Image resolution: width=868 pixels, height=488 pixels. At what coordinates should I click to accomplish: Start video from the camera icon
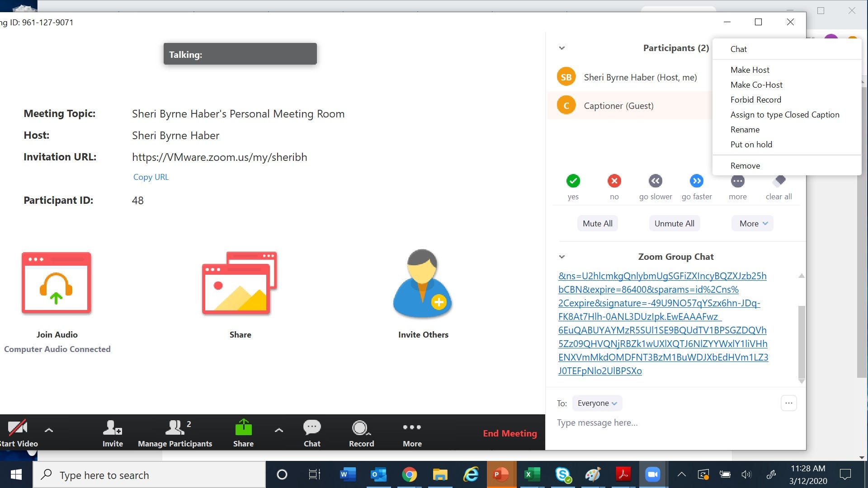click(18, 427)
